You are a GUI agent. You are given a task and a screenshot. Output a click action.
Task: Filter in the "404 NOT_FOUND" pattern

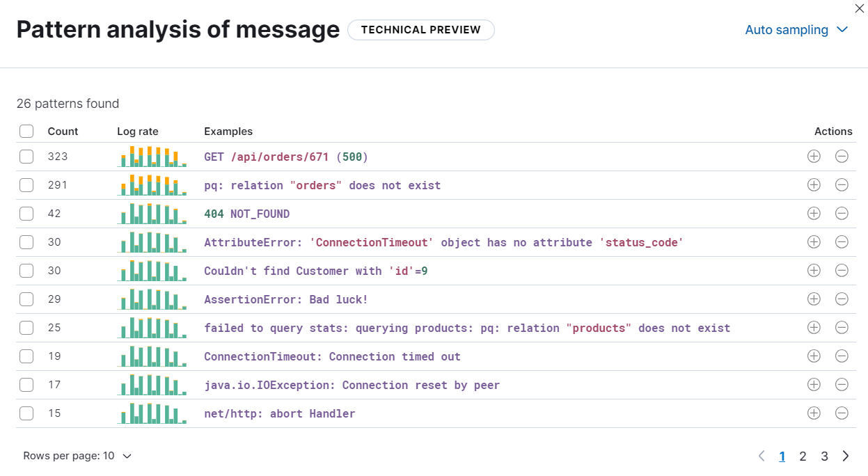click(x=814, y=214)
